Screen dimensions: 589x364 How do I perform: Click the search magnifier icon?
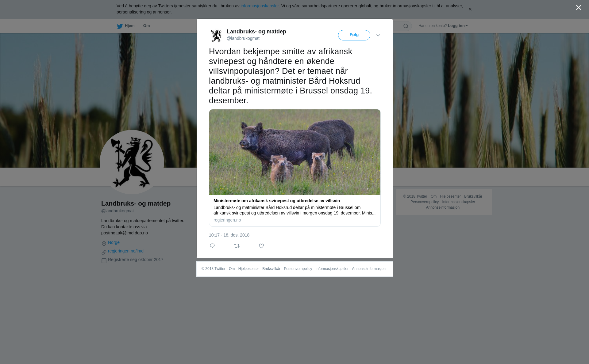[x=406, y=26]
